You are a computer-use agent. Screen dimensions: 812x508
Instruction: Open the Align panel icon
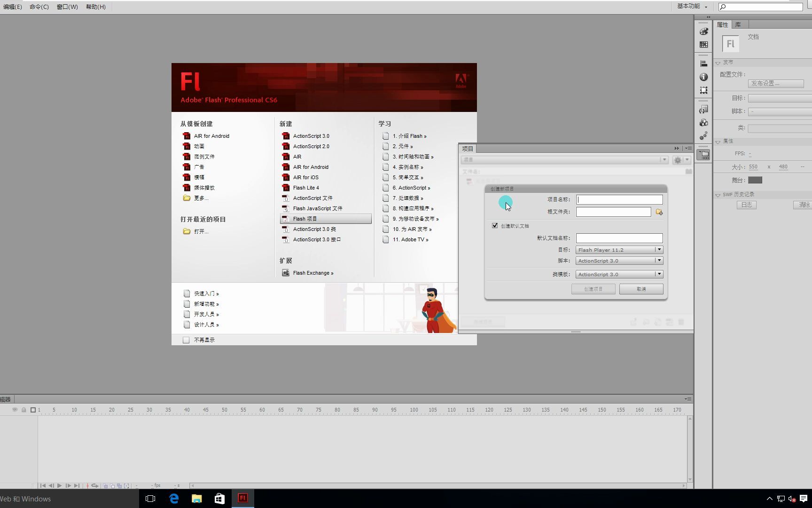click(703, 63)
